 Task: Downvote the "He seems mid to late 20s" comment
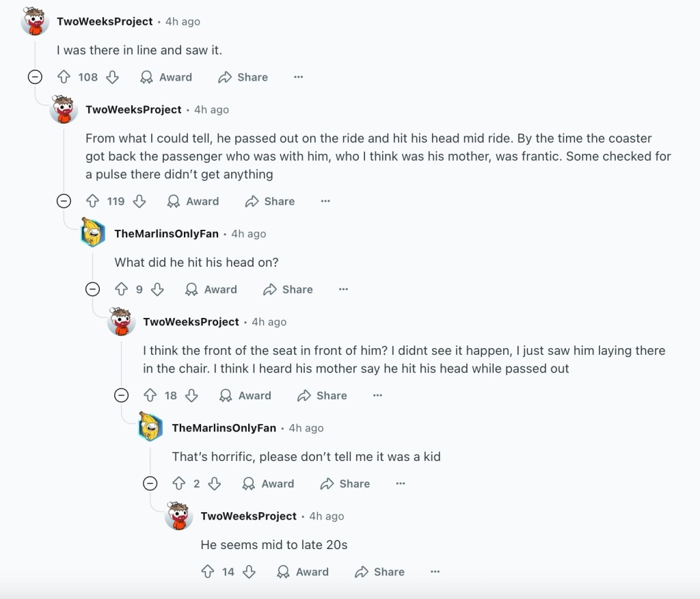(249, 572)
